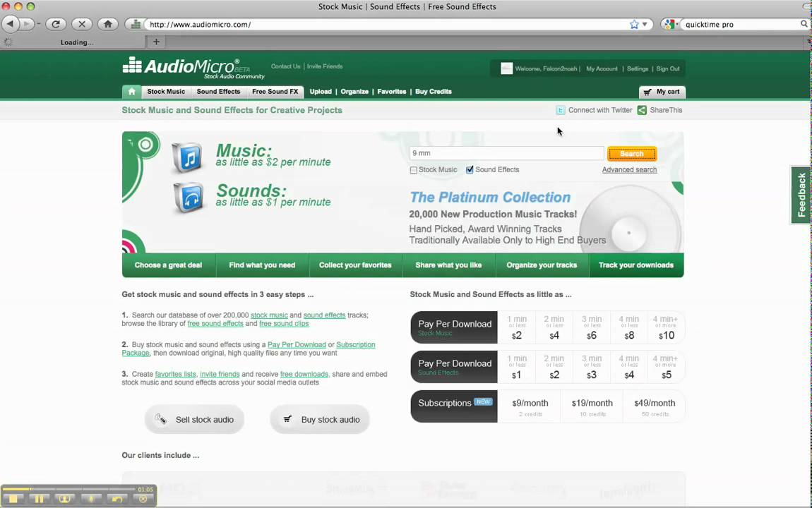Uncheck the Sound Effects checkbox
812x508 pixels.
(x=470, y=170)
